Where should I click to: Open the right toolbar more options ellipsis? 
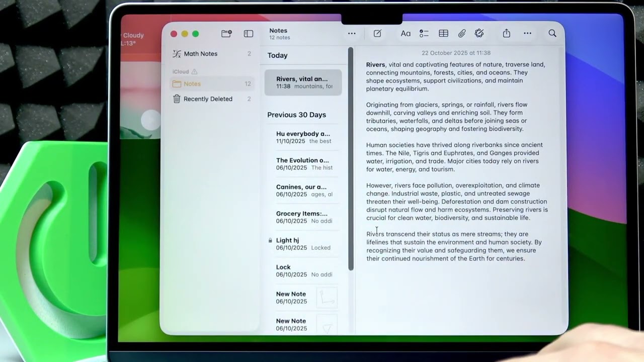[527, 34]
